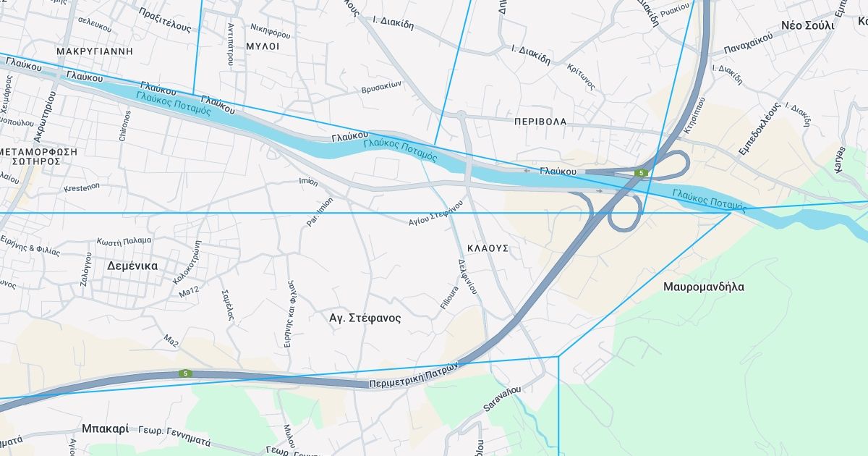Click the right-pointing one-way arrow near the interchange ramp
The height and width of the screenshot is (456, 868).
tap(599, 191)
